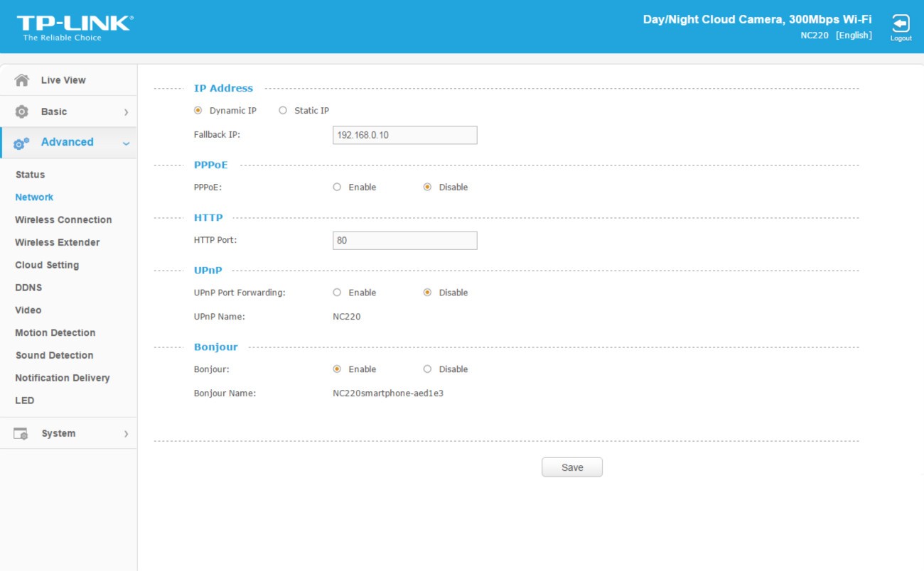
Task: Click the English language link
Action: pyautogui.click(x=854, y=36)
